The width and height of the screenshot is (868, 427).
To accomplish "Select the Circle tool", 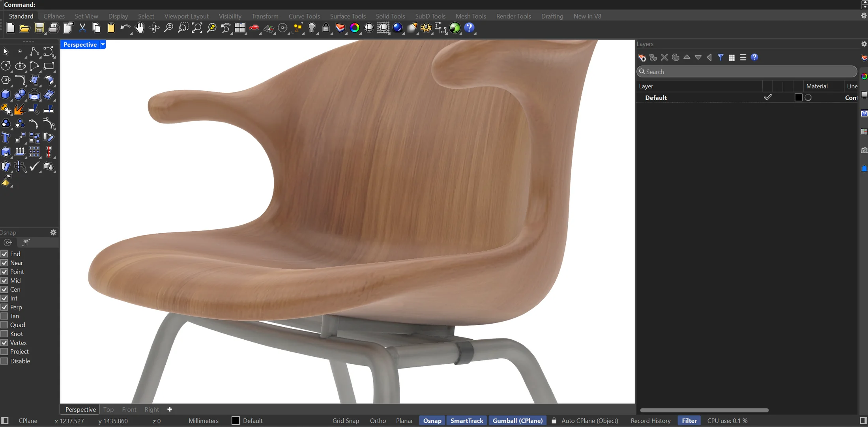I will [x=6, y=66].
